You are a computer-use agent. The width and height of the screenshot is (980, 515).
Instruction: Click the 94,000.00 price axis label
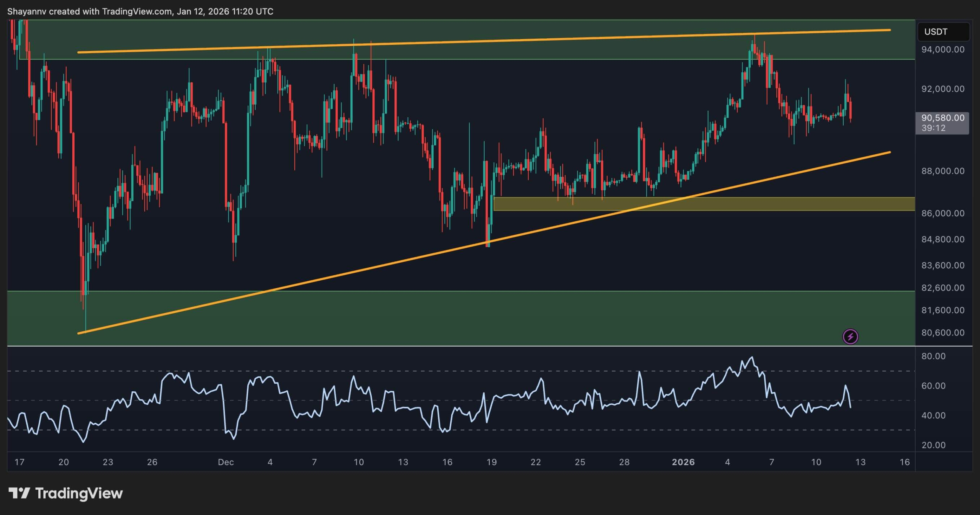point(942,49)
